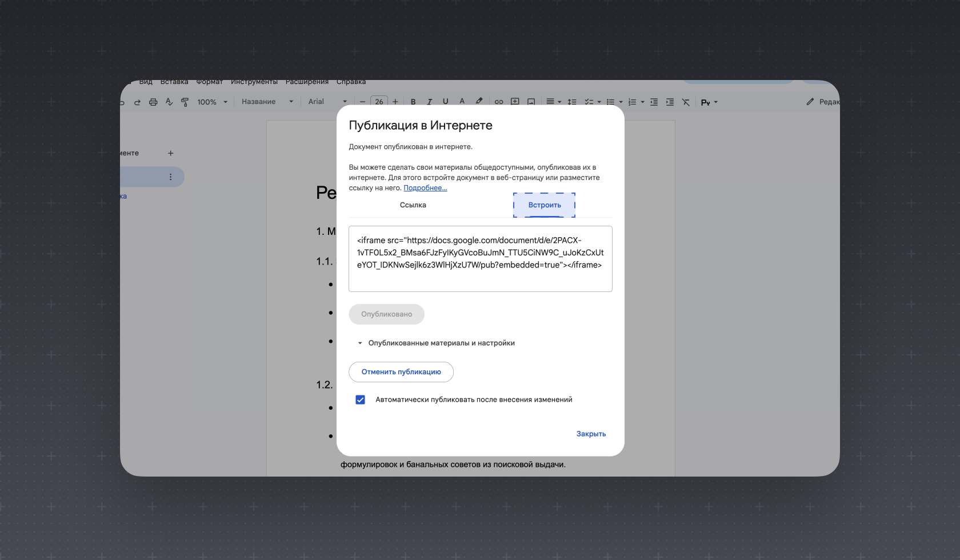Click the Закрыть button
The width and height of the screenshot is (960, 560).
coord(591,434)
